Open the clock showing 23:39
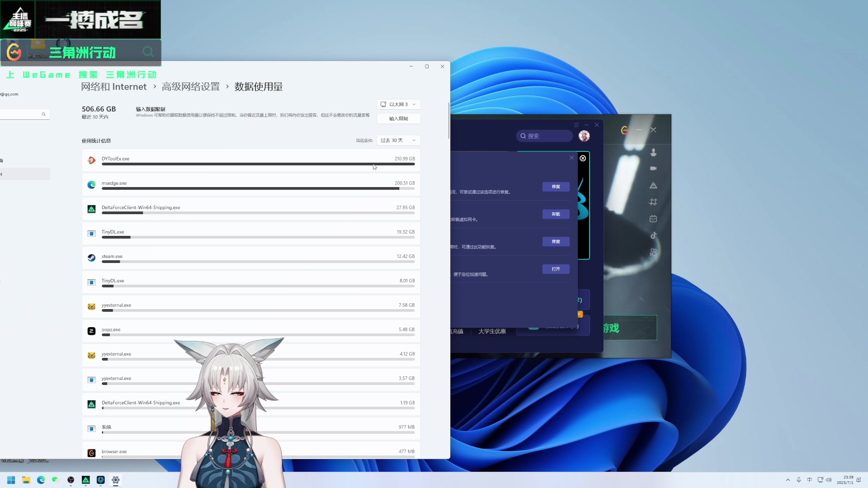The height and width of the screenshot is (488, 868). tap(844, 480)
